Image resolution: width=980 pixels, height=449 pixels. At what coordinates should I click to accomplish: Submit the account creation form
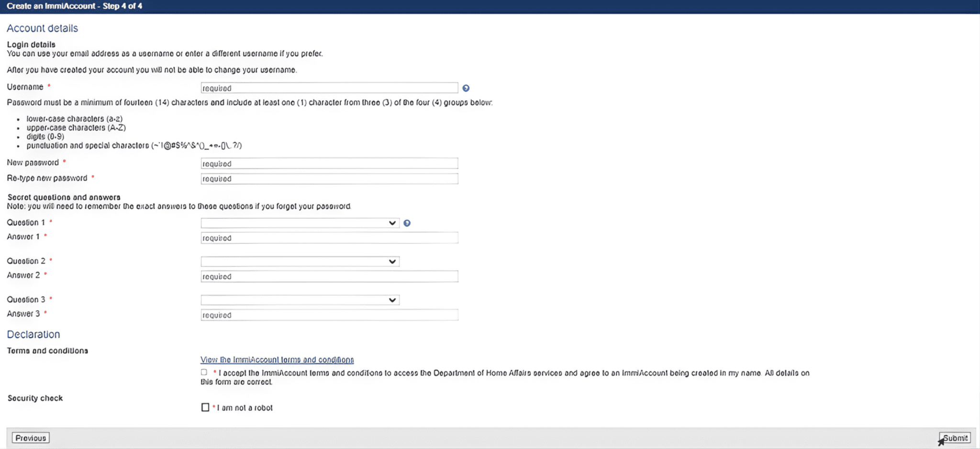point(955,438)
